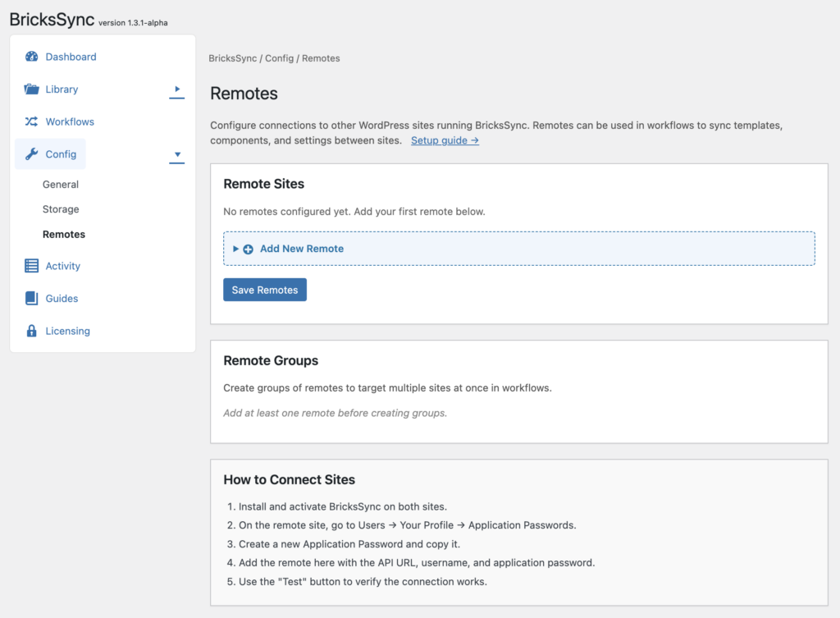Viewport: 840px width, 618px height.
Task: Click the Activity list icon
Action: coord(31,266)
